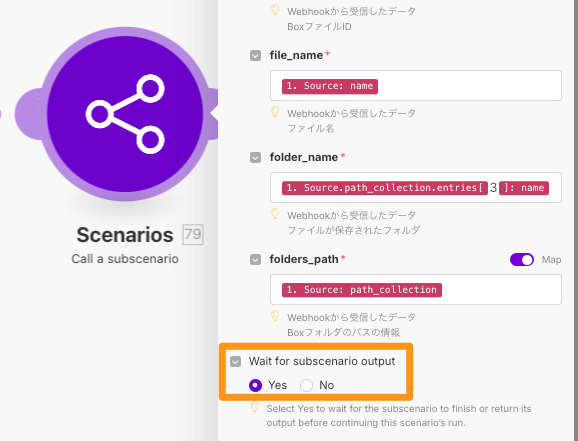578x441 pixels.
Task: Click the lightbulb hint under file_name
Action: [x=275, y=112]
